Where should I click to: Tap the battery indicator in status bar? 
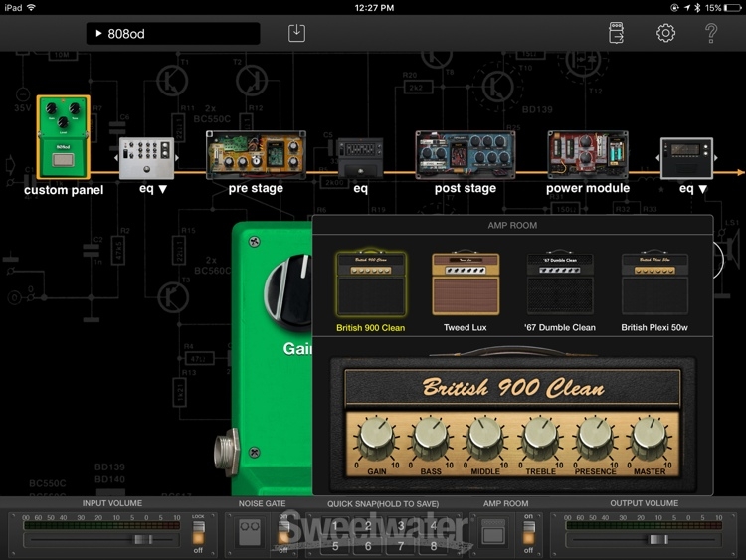click(x=733, y=8)
